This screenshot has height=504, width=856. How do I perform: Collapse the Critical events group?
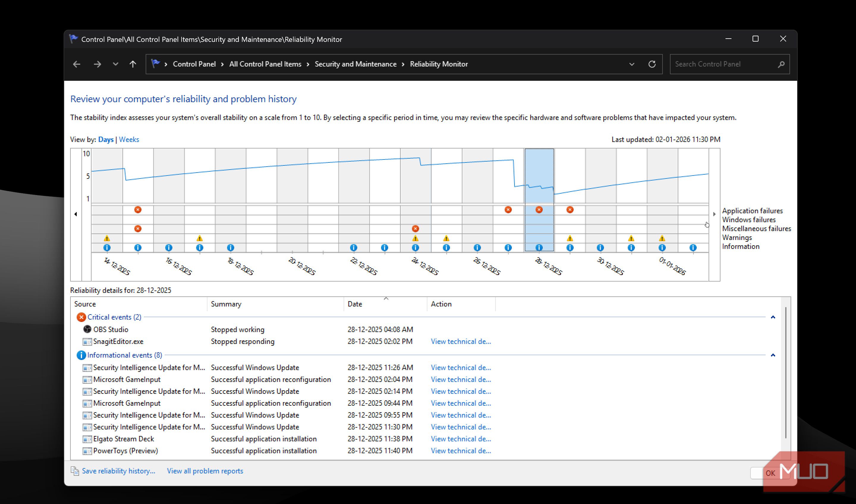(773, 317)
